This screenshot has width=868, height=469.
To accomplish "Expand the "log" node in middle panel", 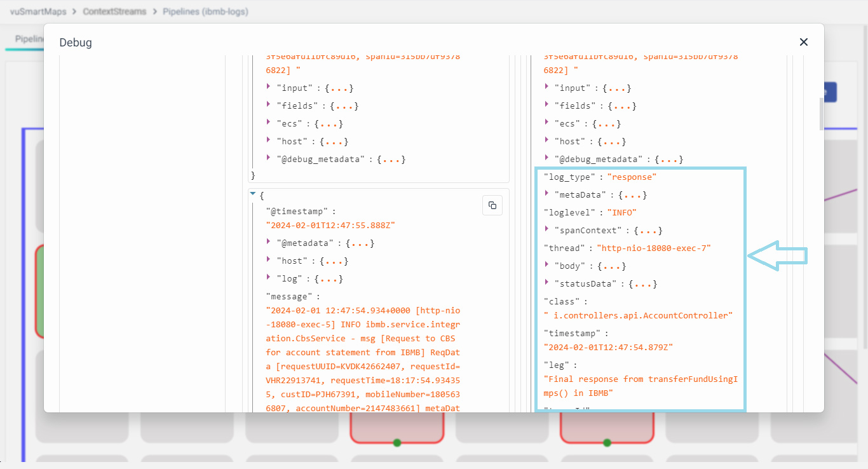I will (x=269, y=278).
